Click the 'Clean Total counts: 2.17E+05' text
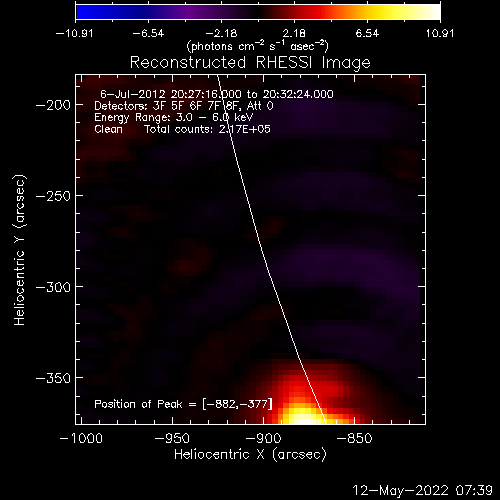This screenshot has height=500, width=500. tap(182, 129)
